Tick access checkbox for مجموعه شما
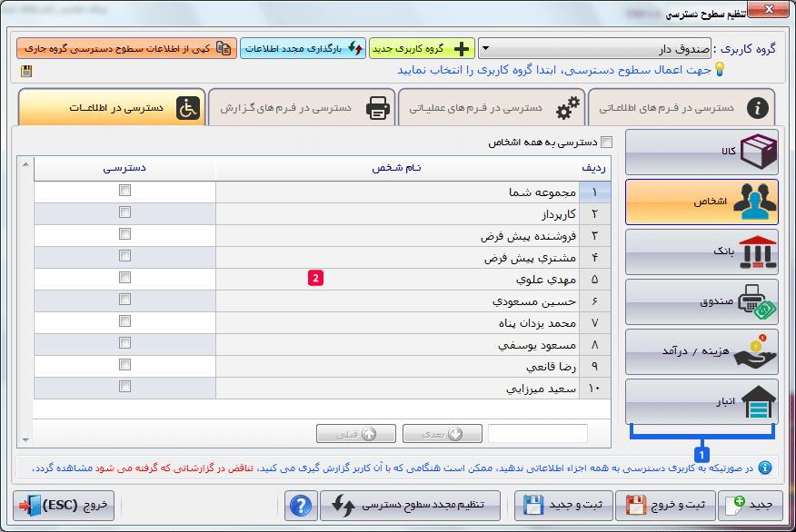Screen dimensions: 796x532 124,190
